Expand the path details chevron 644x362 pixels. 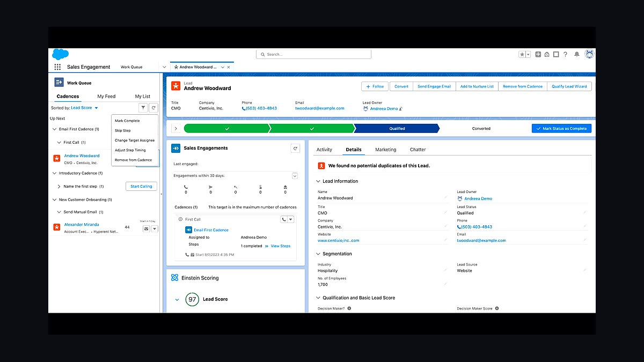[x=175, y=129]
